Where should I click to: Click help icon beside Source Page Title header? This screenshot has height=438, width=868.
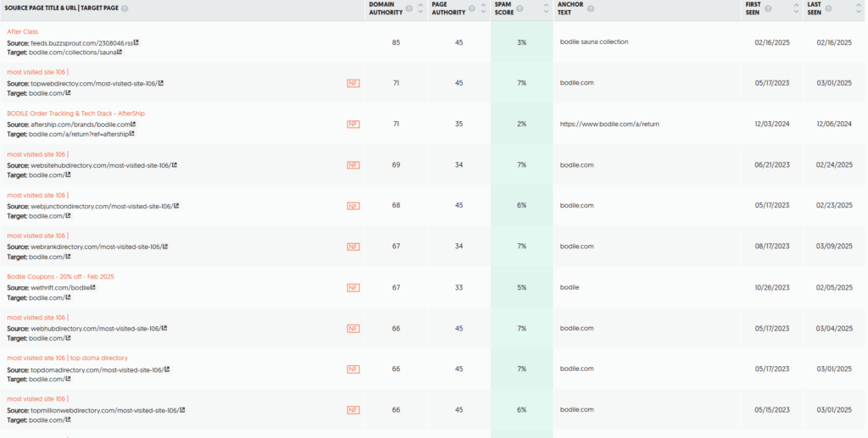[125, 8]
